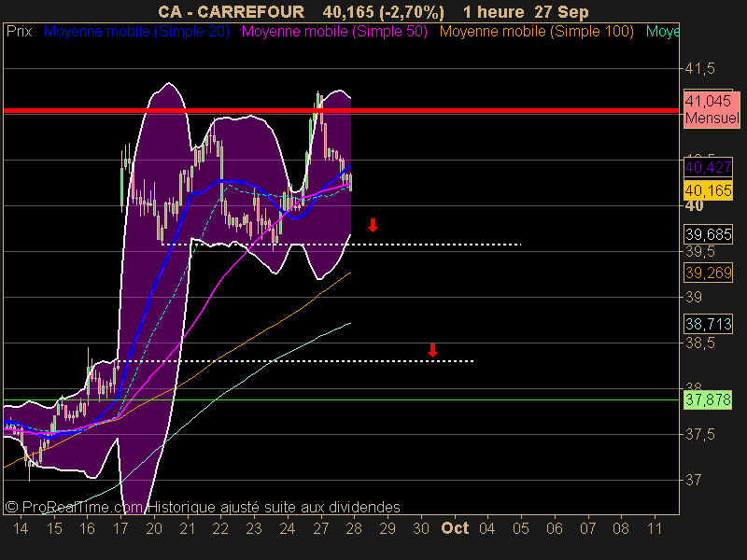Click the purple "40,427" price tag
This screenshot has height=560, width=747.
point(708,167)
